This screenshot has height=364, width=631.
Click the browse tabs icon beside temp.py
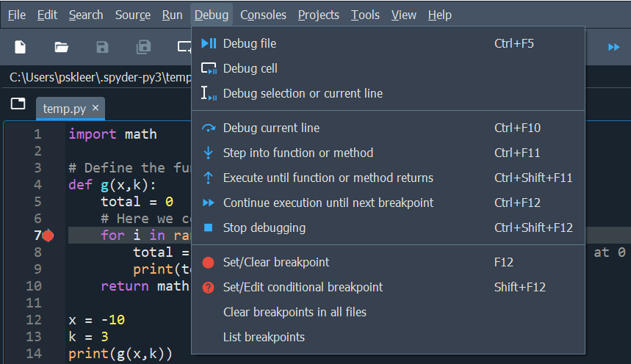point(18,103)
